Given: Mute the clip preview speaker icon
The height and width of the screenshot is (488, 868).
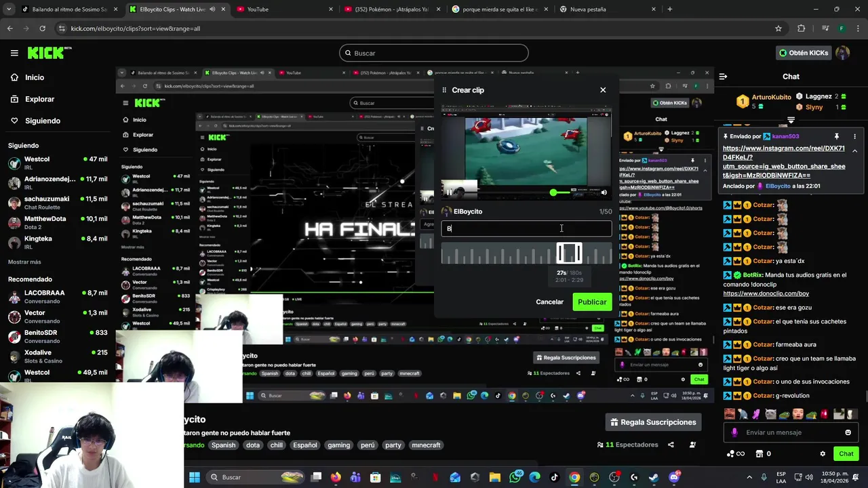Looking at the screenshot, I should coord(604,192).
